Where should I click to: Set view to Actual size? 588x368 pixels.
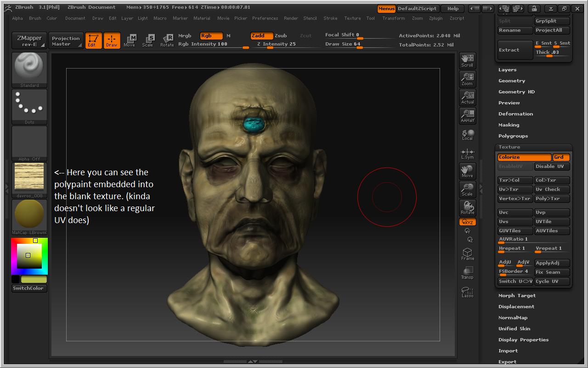(x=467, y=97)
